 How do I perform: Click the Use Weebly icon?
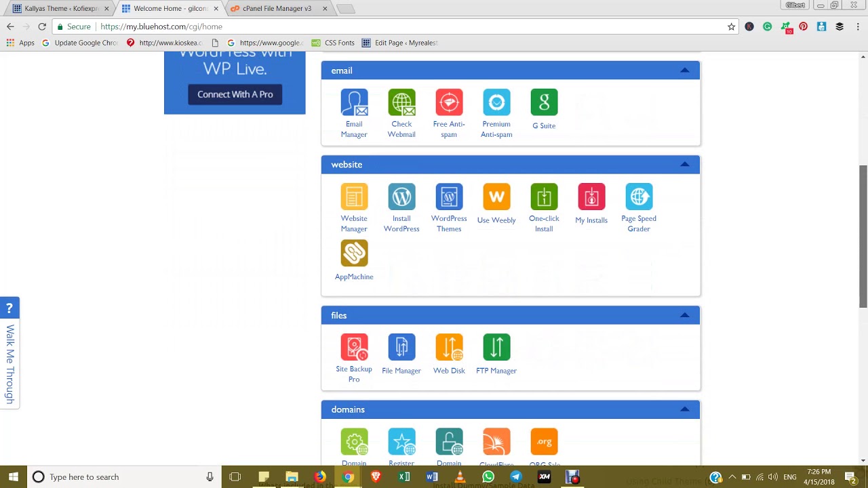coord(496,197)
